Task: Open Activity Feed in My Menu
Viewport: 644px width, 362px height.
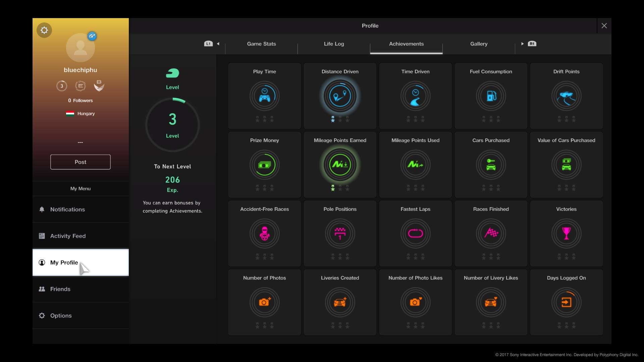Action: 80,236
